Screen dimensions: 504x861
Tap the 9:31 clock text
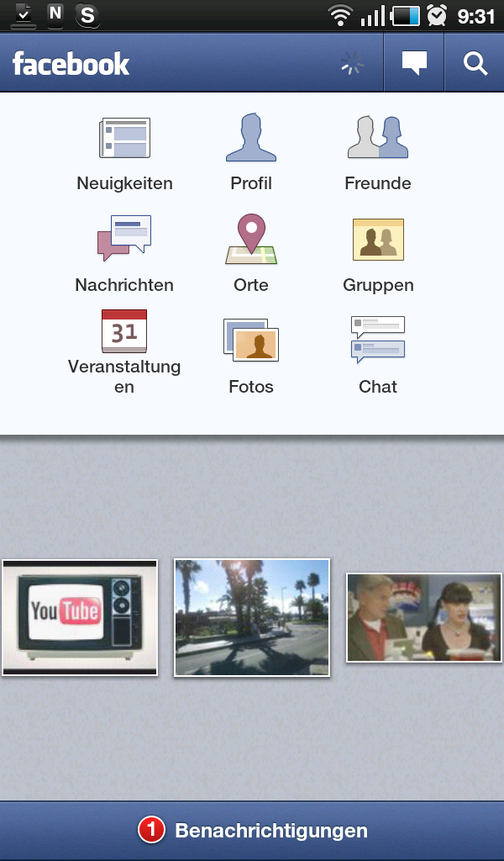pos(476,16)
